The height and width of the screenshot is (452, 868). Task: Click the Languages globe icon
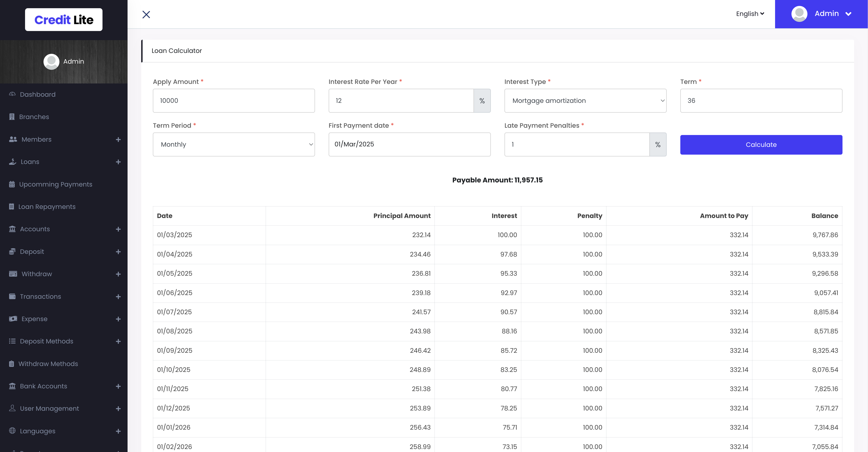[x=12, y=431]
